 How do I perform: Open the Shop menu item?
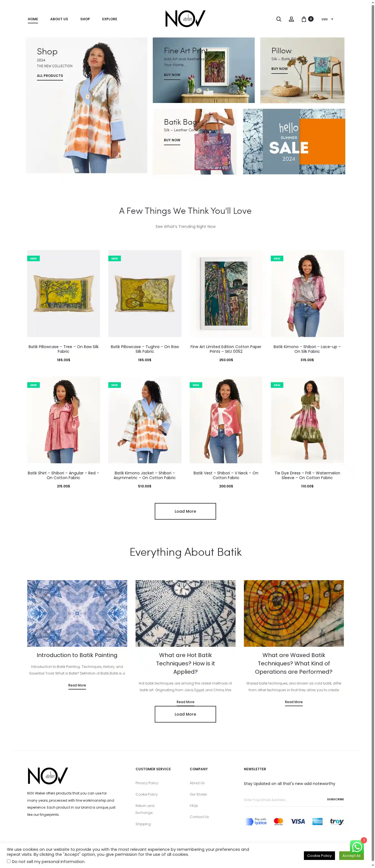[x=85, y=19]
